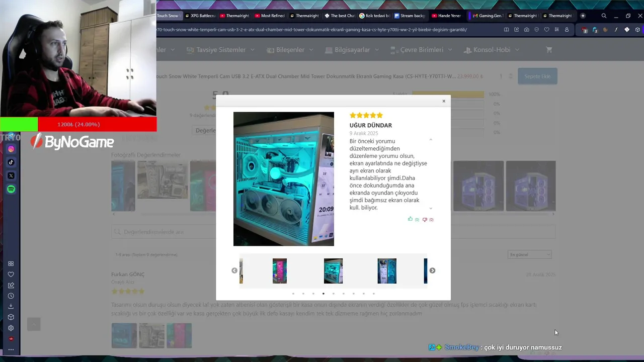Select the teal-lit case carousel thumbnail

pos(333,271)
